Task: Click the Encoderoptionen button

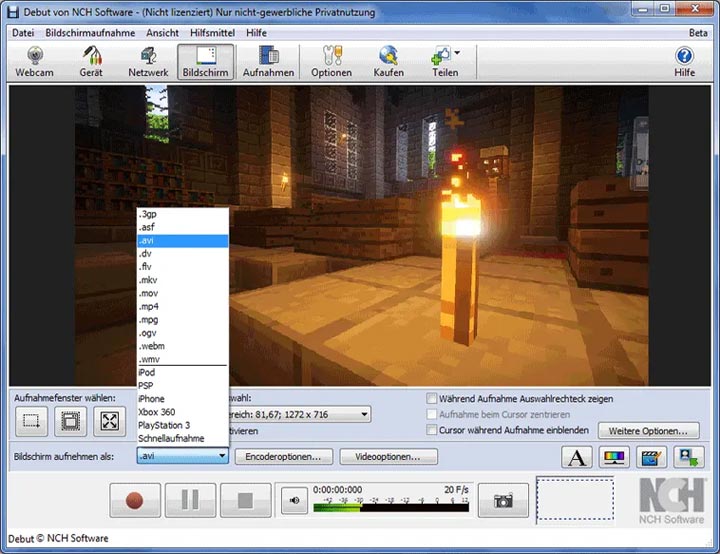Action: click(x=284, y=457)
